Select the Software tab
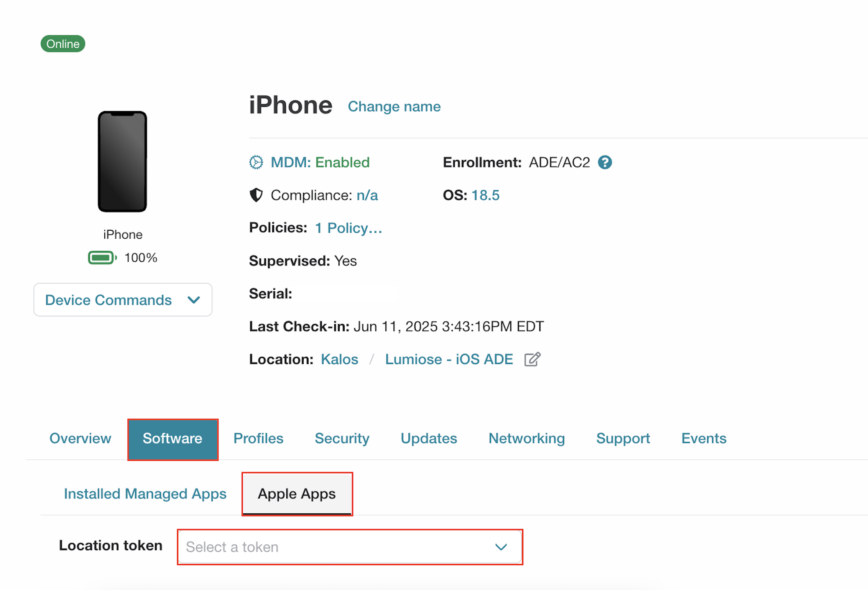Image resolution: width=868 pixels, height=590 pixels. point(173,439)
